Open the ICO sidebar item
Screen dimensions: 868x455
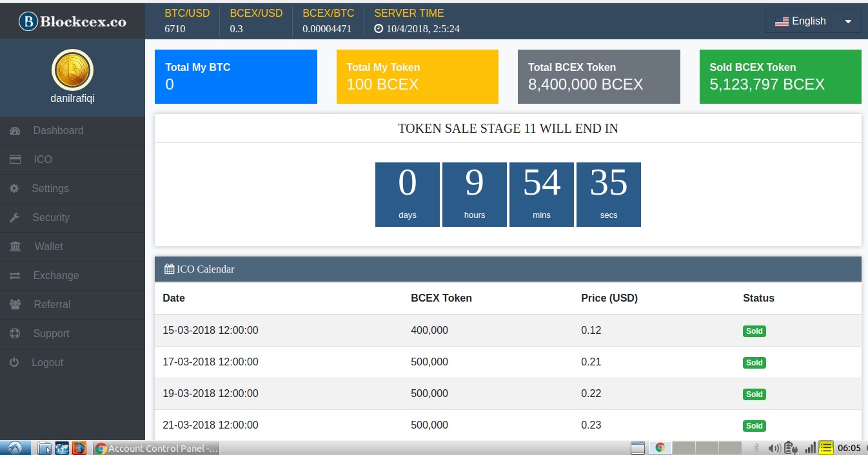pyautogui.click(x=72, y=160)
